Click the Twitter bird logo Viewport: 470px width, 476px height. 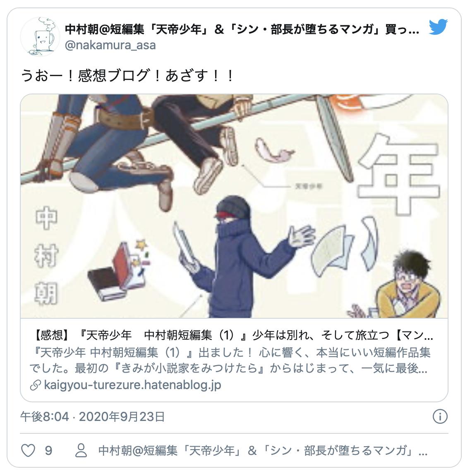click(438, 27)
